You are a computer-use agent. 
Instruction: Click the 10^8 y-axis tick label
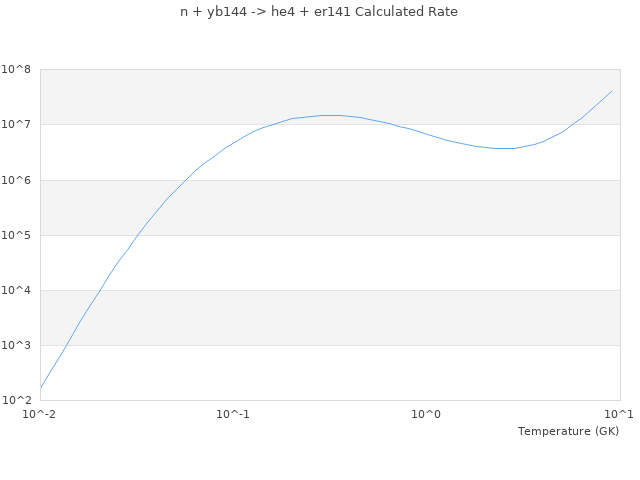(17, 70)
